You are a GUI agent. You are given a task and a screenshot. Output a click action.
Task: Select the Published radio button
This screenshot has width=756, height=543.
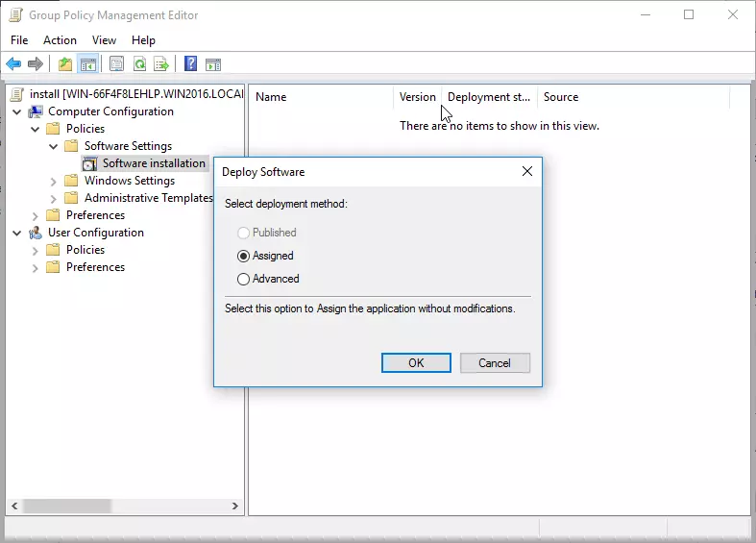pyautogui.click(x=243, y=233)
